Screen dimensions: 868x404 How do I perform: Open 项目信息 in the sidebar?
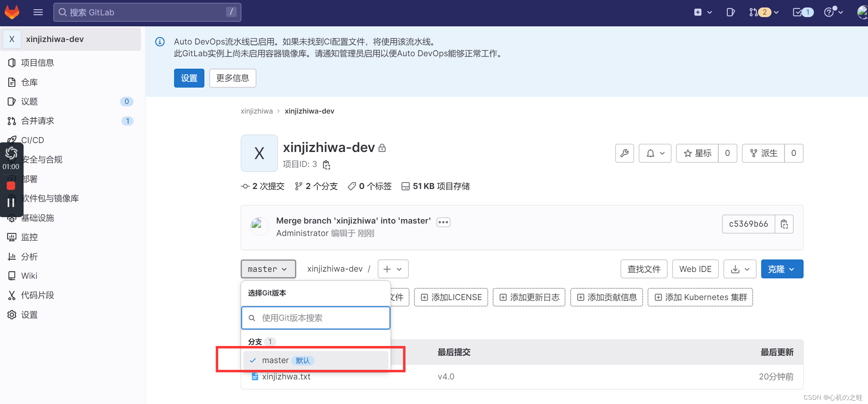tap(71, 63)
